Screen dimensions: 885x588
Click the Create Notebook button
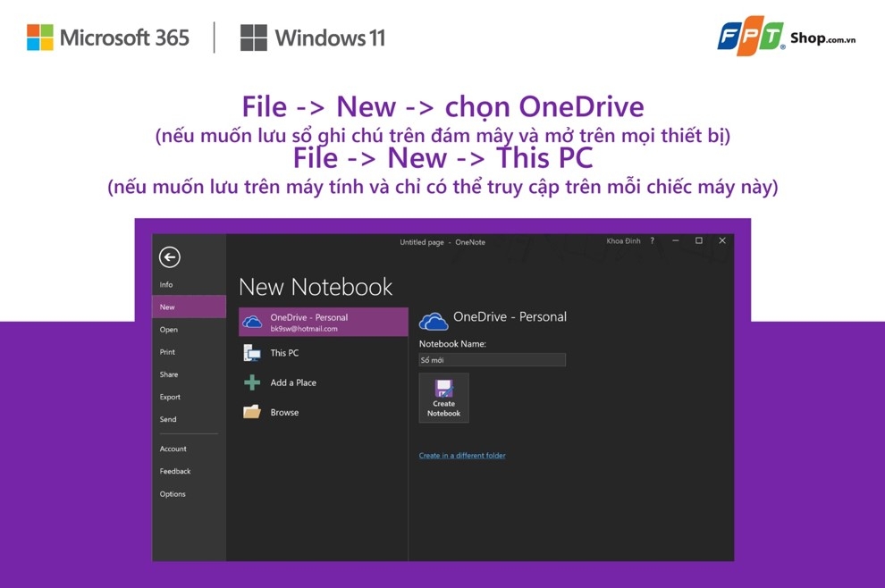click(x=443, y=397)
